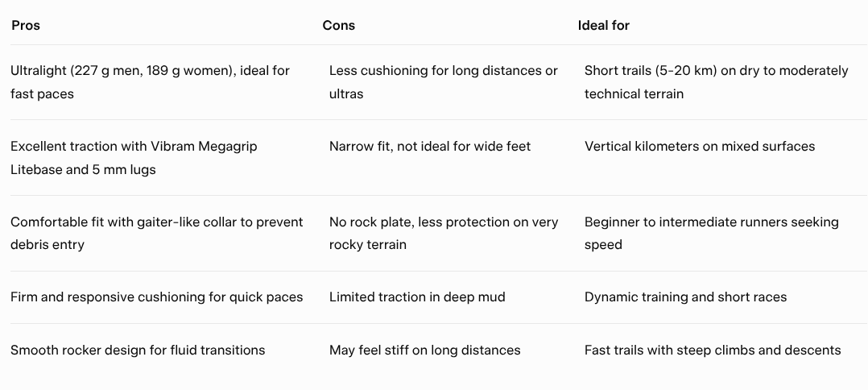Image resolution: width=868 pixels, height=390 pixels.
Task: Click the Pros column header
Action: tap(26, 26)
